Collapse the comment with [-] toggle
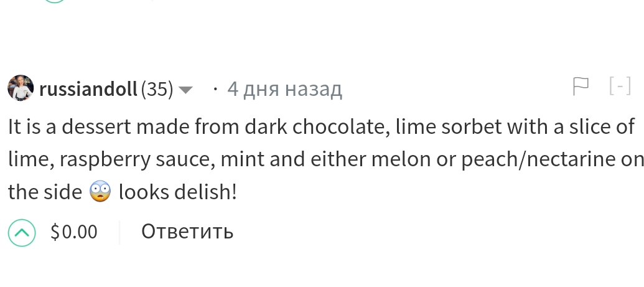 pos(620,87)
